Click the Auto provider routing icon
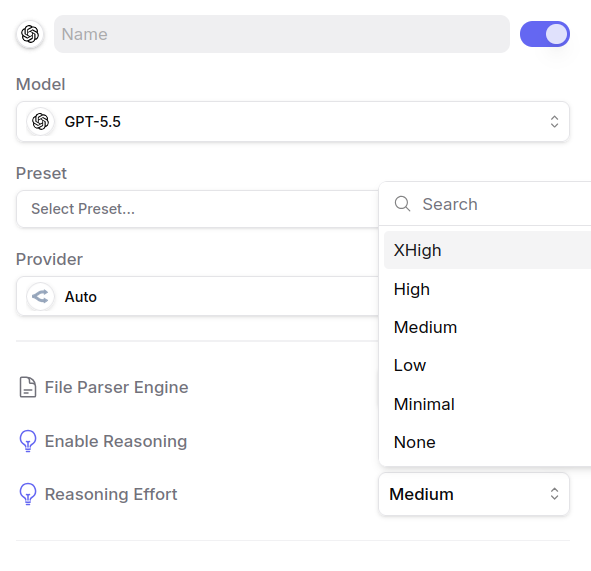 point(40,297)
